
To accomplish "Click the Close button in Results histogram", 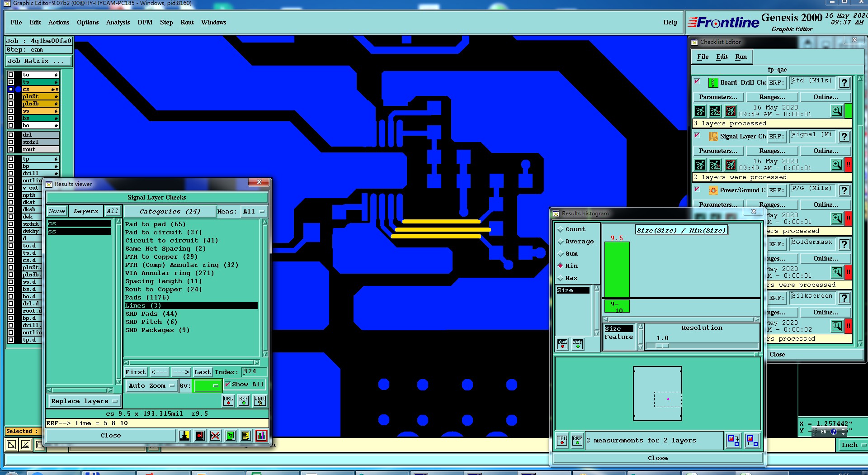I will (658, 458).
